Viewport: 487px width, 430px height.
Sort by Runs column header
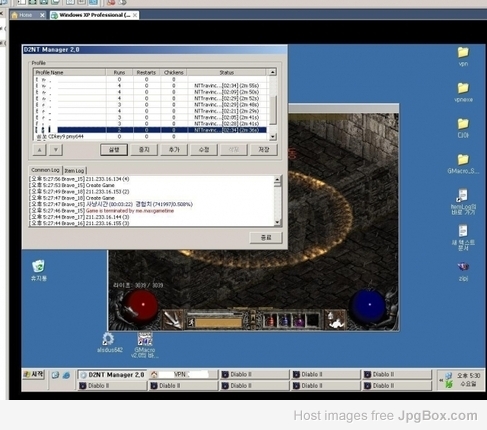pyautogui.click(x=119, y=72)
